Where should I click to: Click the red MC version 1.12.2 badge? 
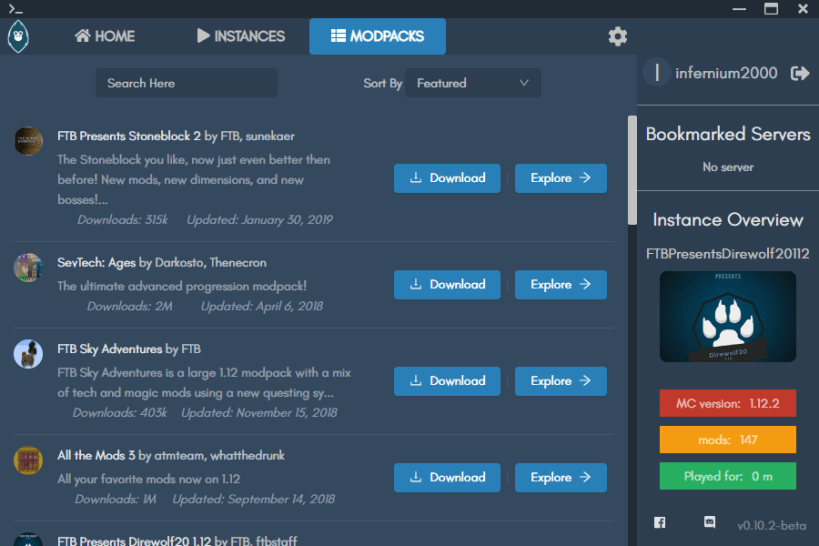[x=728, y=403]
